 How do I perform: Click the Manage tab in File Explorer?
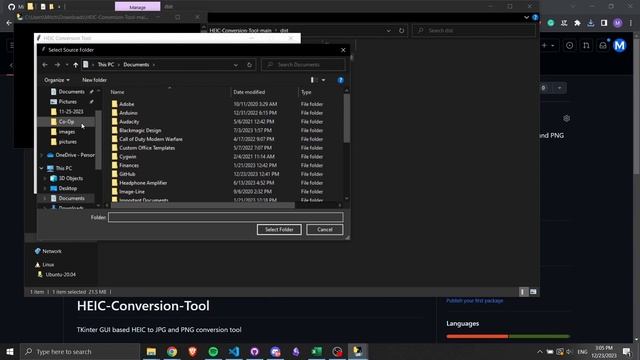click(x=138, y=7)
